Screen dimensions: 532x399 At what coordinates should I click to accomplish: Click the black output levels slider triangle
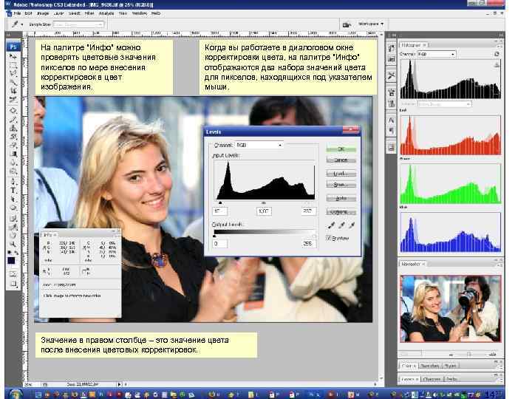(x=214, y=236)
